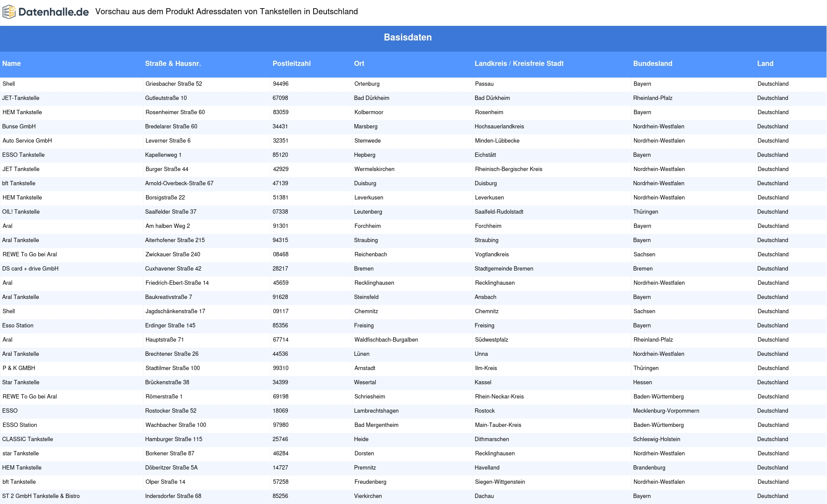Image resolution: width=827 pixels, height=504 pixels.
Task: Click the Postleitzahl column header
Action: [292, 63]
